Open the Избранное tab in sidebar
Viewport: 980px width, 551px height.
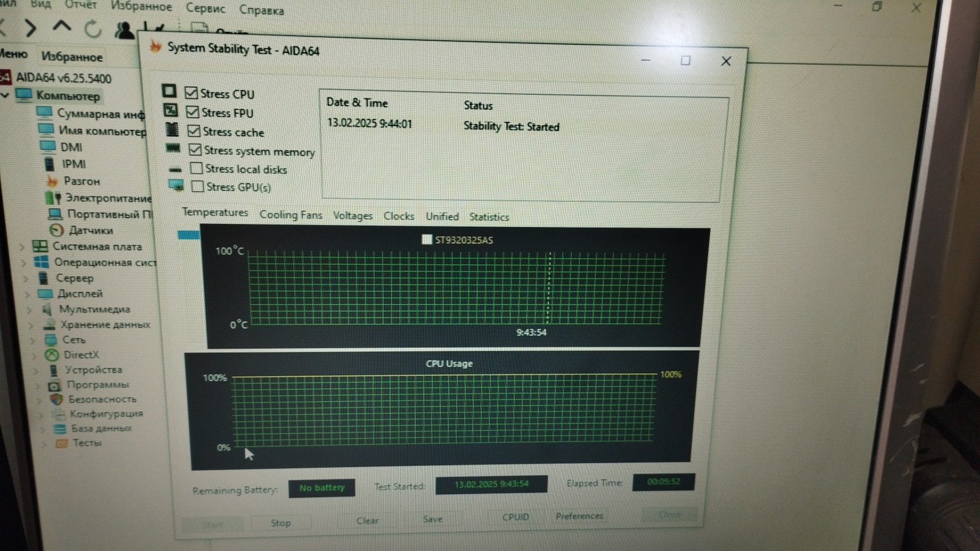(x=72, y=57)
